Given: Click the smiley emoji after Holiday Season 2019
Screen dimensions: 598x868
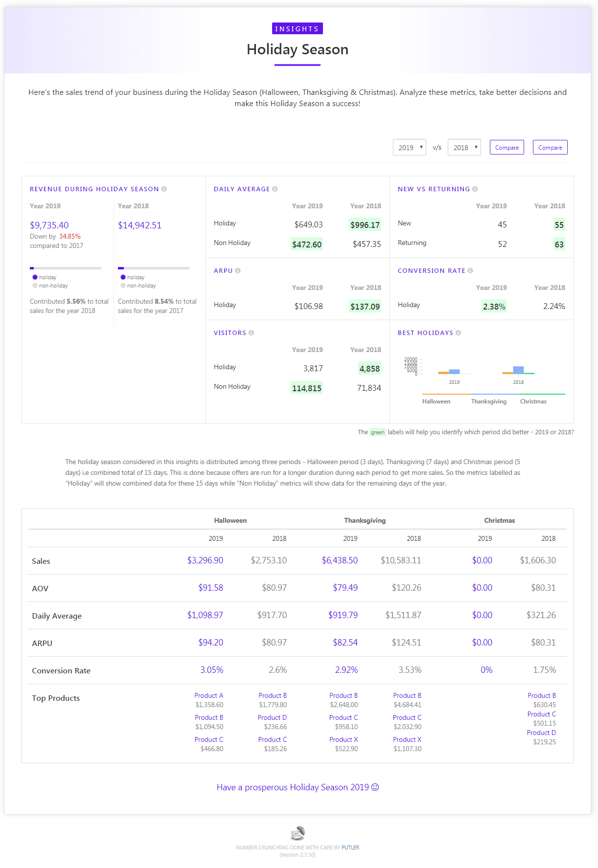Looking at the screenshot, I should coord(375,787).
